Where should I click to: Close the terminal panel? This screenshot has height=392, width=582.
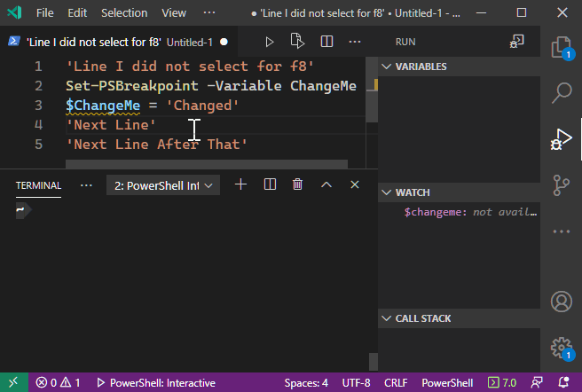(355, 184)
